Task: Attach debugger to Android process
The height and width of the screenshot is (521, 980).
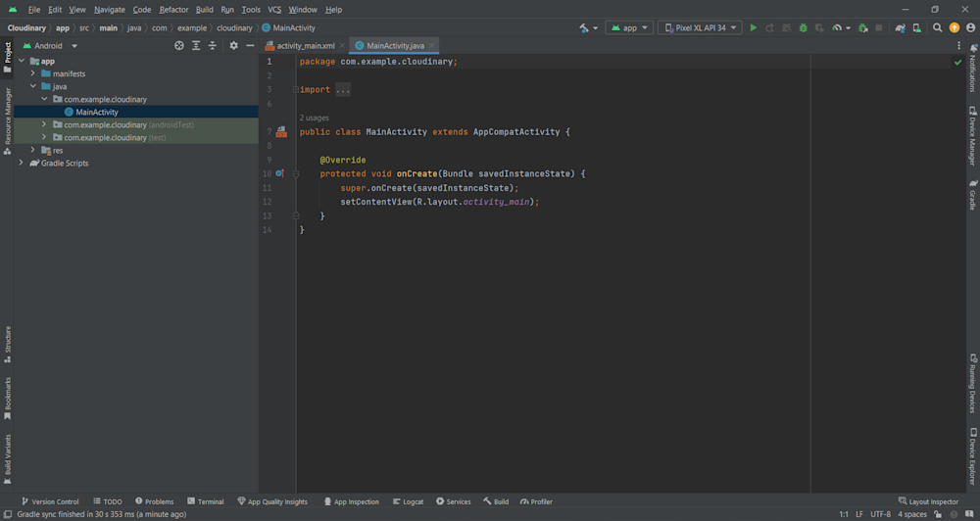Action: coord(863,28)
